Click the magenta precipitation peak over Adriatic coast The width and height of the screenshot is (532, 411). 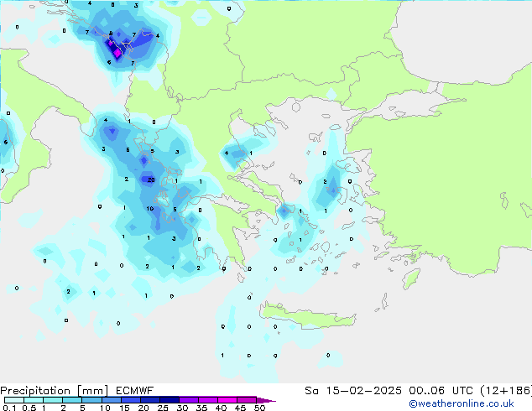point(117,53)
